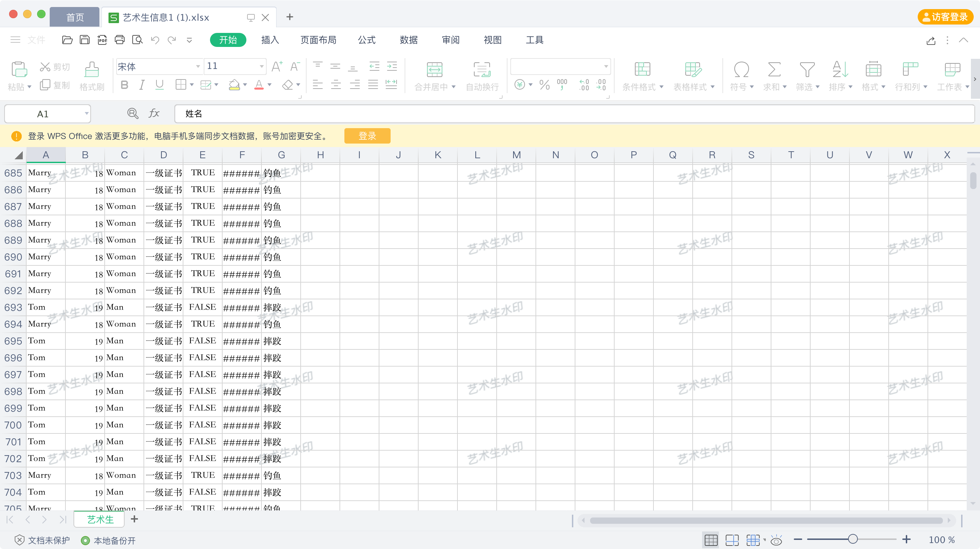The height and width of the screenshot is (549, 980).
Task: Expand the font size dropdown
Action: 261,67
